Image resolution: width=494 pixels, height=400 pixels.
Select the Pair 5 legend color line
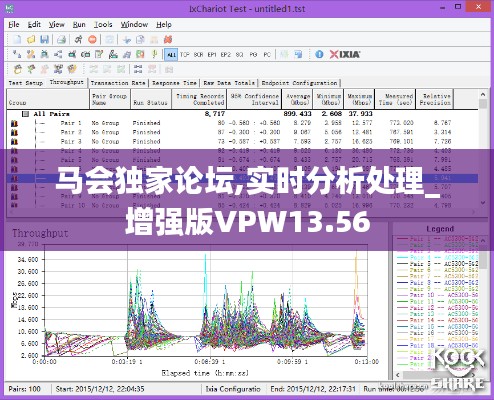click(403, 264)
